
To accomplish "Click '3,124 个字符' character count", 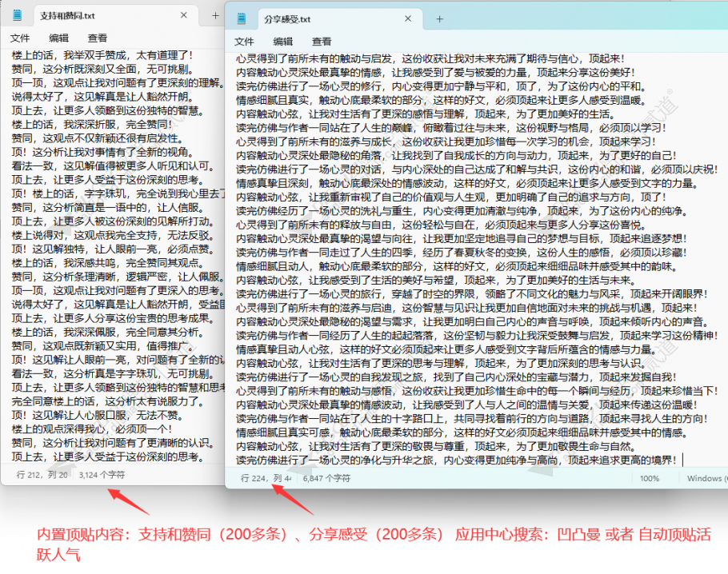I will [x=102, y=475].
